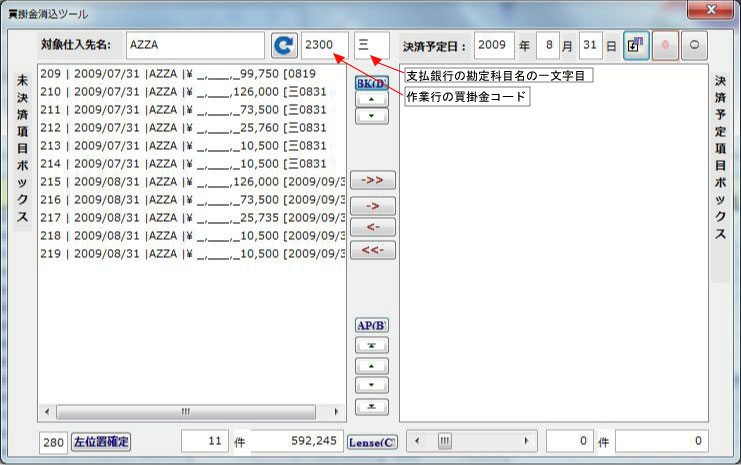Click the down arrow below BK(D)

371,116
